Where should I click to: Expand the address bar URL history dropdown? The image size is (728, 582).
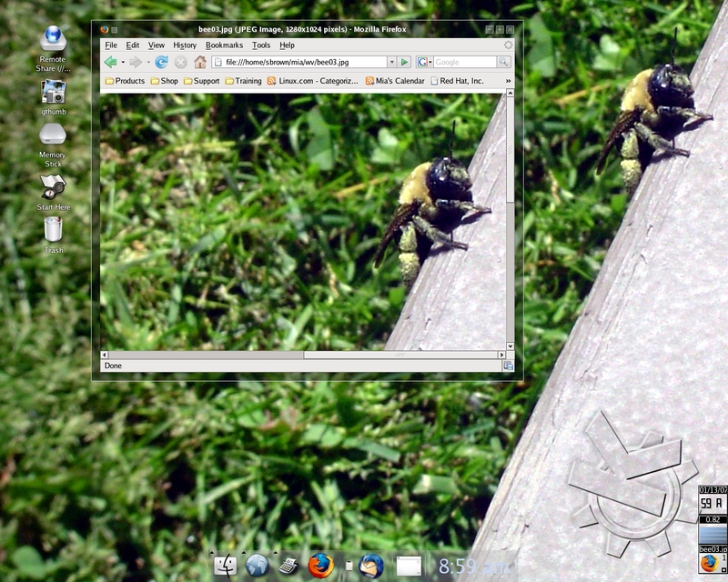pos(392,62)
